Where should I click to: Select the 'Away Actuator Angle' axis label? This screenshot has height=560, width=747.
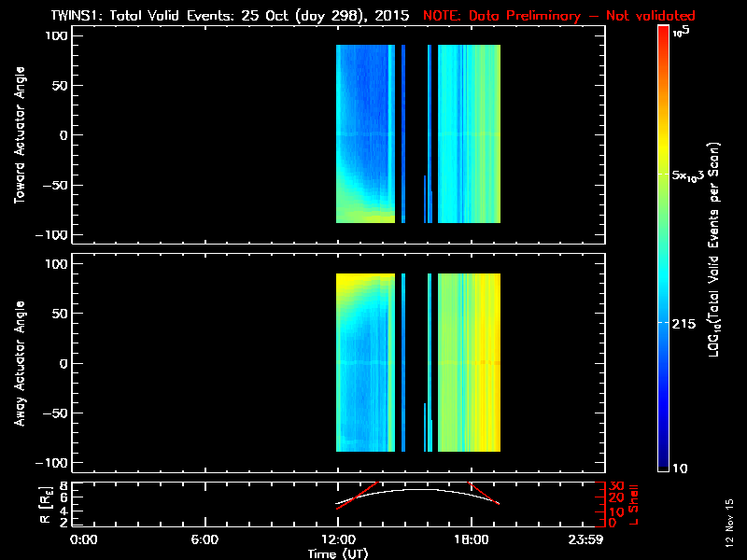coord(17,364)
